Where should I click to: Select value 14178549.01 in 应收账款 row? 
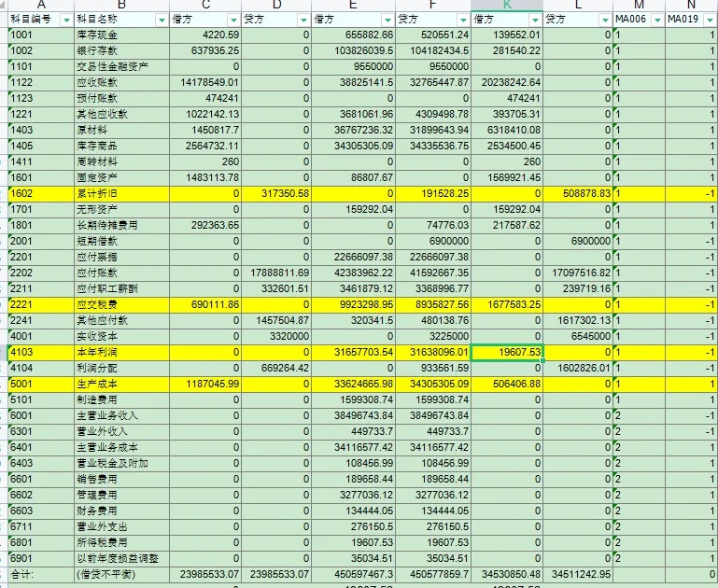[x=205, y=82]
